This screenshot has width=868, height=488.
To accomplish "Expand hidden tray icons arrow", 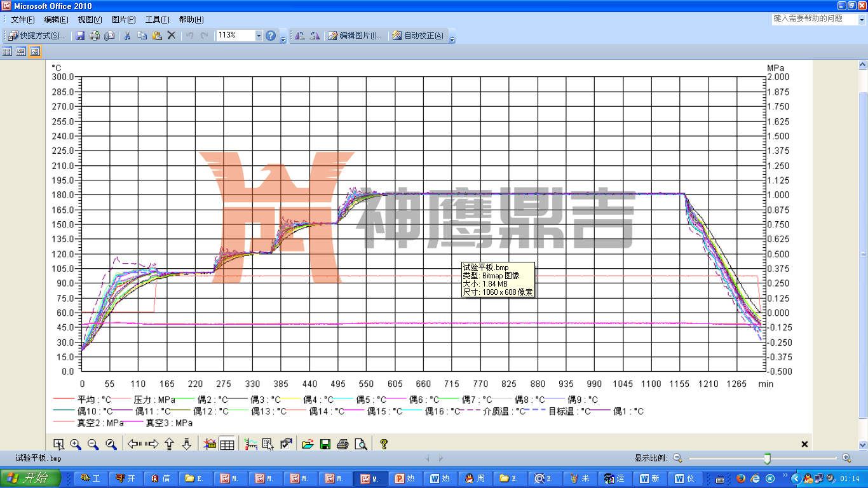I will [796, 478].
